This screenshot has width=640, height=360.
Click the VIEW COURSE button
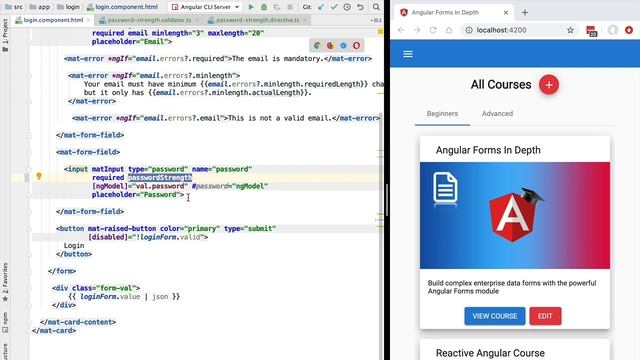[495, 316]
